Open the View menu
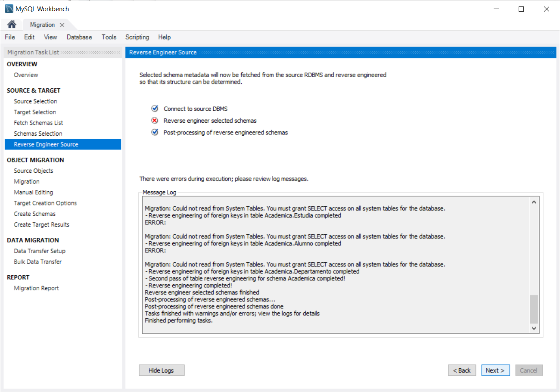The height and width of the screenshot is (392, 560). coord(50,37)
